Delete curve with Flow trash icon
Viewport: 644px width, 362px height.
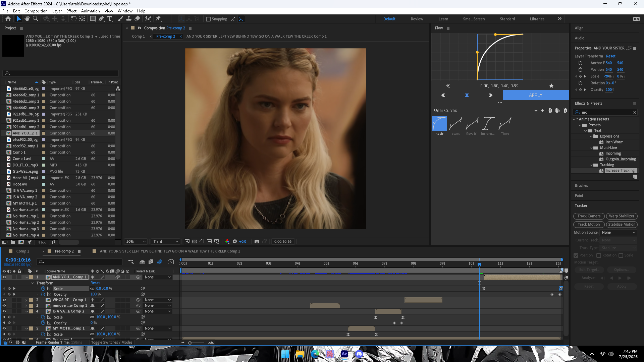click(565, 111)
